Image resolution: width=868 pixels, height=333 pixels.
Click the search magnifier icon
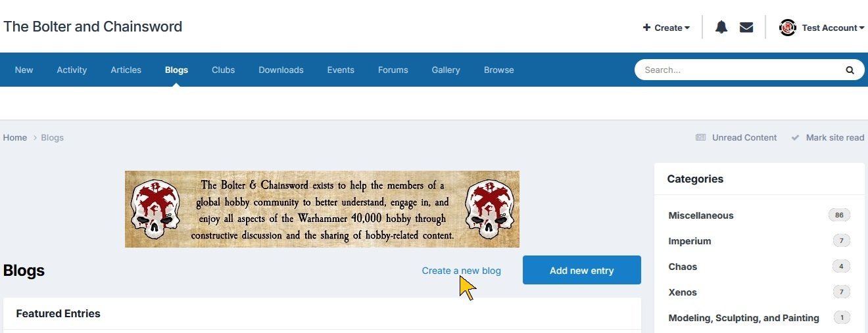[x=850, y=70]
